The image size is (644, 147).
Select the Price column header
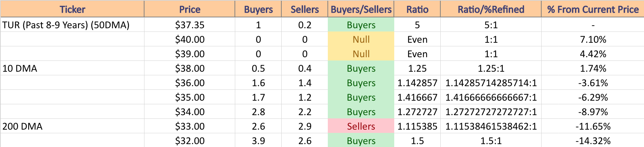(189, 9)
